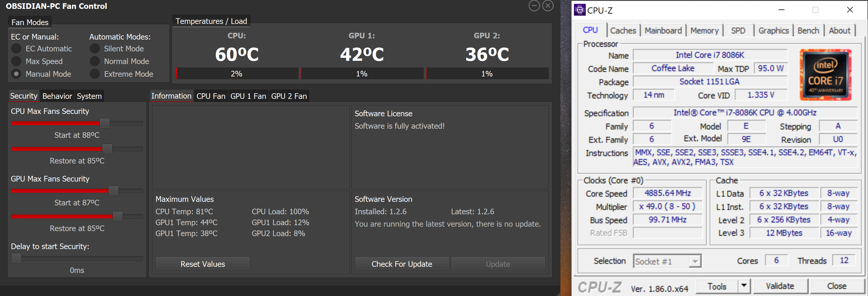868x296 pixels.
Task: Open the Mainboard tab in CPU-Z
Action: click(x=663, y=31)
